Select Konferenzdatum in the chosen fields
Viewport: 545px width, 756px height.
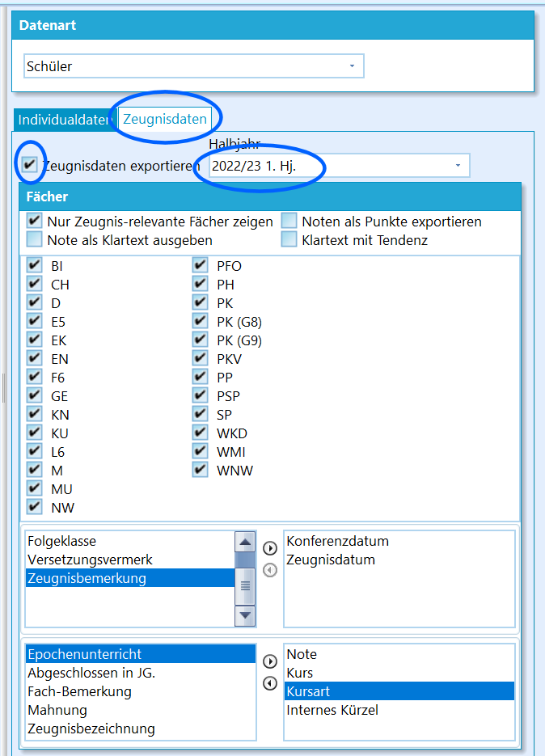point(399,541)
